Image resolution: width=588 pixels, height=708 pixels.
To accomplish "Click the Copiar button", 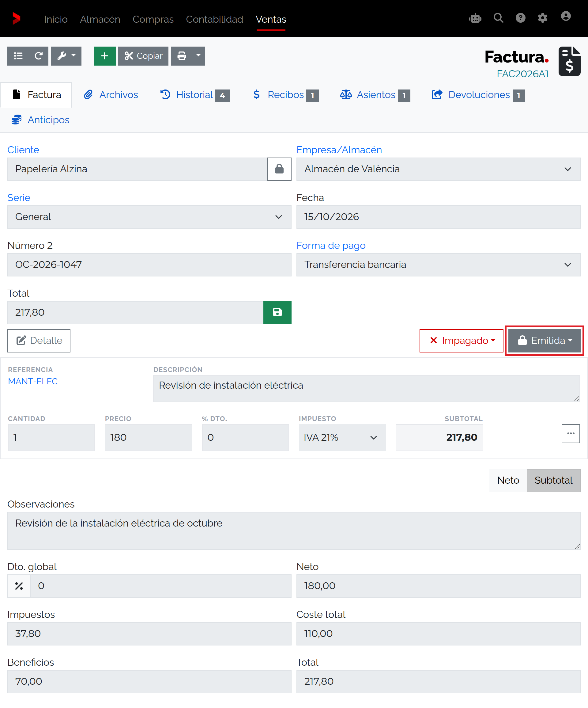I will [x=143, y=56].
